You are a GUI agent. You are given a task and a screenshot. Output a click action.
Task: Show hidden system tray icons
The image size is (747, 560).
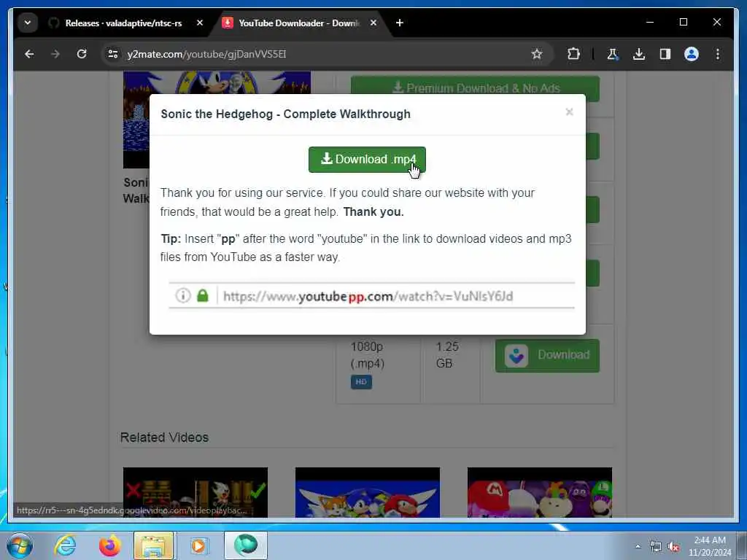coord(638,546)
